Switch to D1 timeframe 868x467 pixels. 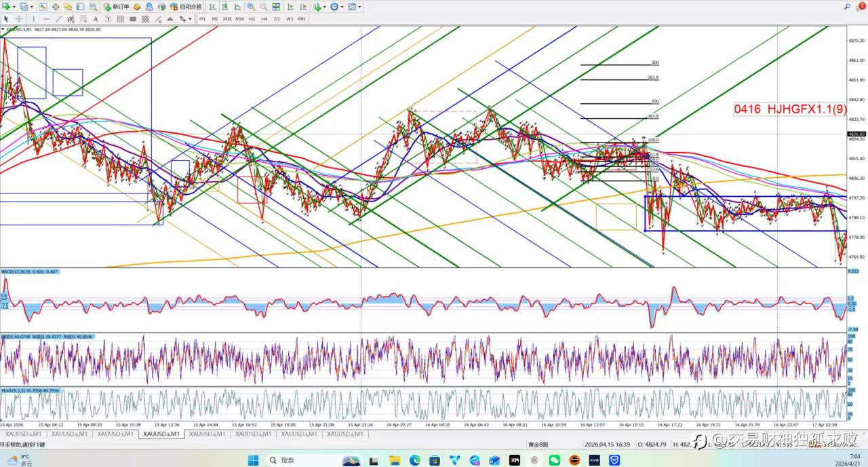277,19
